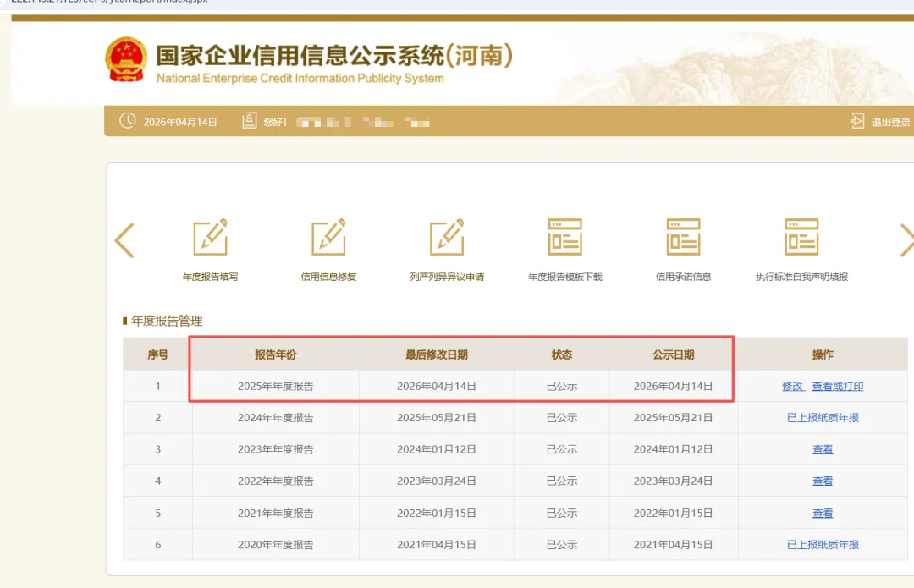Click the user profile icon beside 您好
This screenshot has height=588, width=914.
pos(249,121)
